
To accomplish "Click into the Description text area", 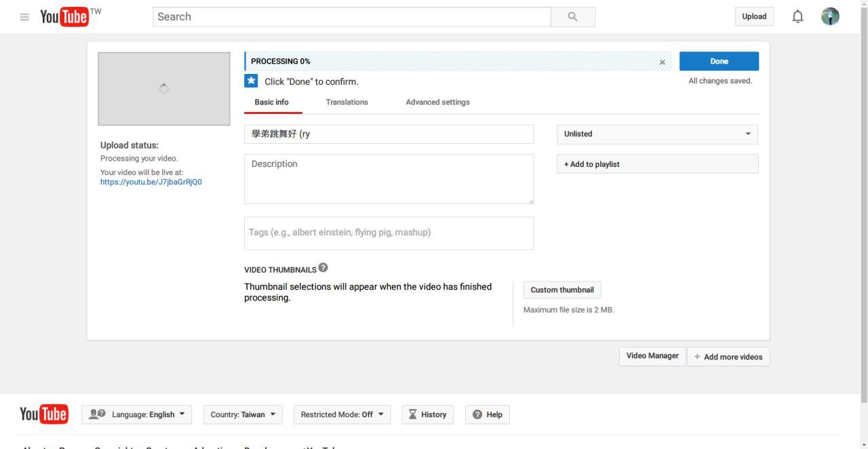I will tap(389, 179).
